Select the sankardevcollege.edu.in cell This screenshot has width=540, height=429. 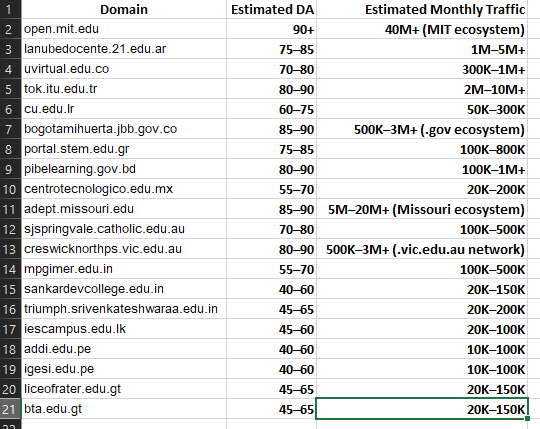click(x=124, y=289)
